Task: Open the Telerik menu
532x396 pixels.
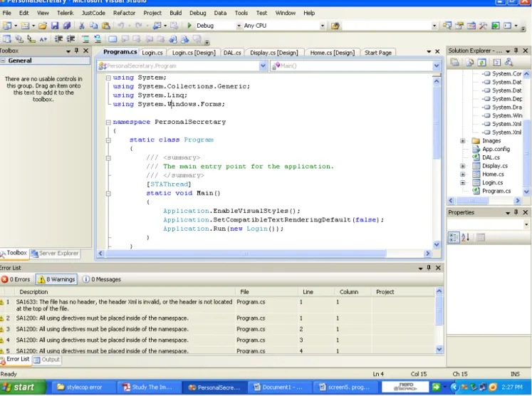Action: (x=65, y=13)
